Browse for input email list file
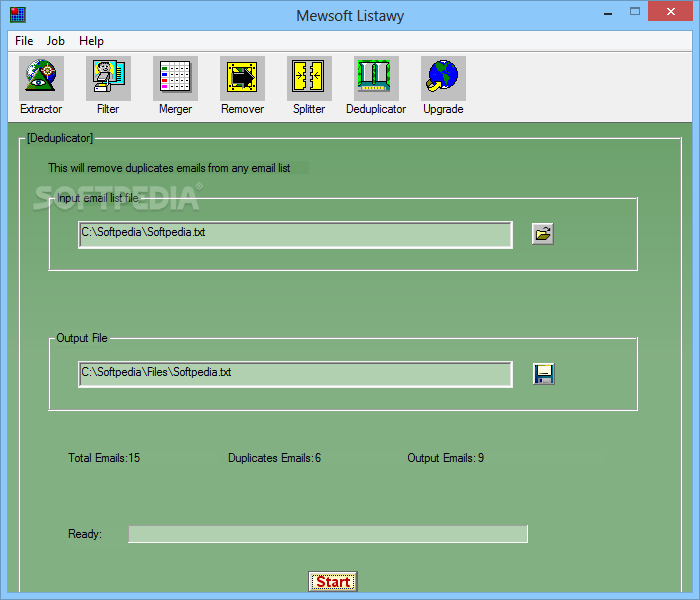This screenshot has height=600, width=700. point(543,233)
